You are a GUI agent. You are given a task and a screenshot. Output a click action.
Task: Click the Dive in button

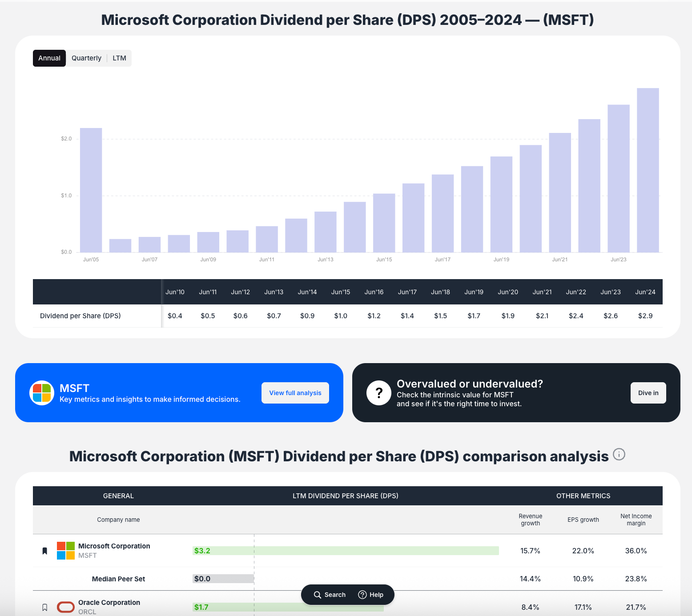coord(648,393)
